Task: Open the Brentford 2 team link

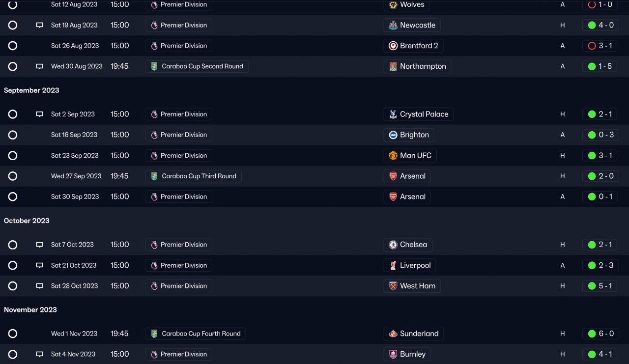Action: 419,46
